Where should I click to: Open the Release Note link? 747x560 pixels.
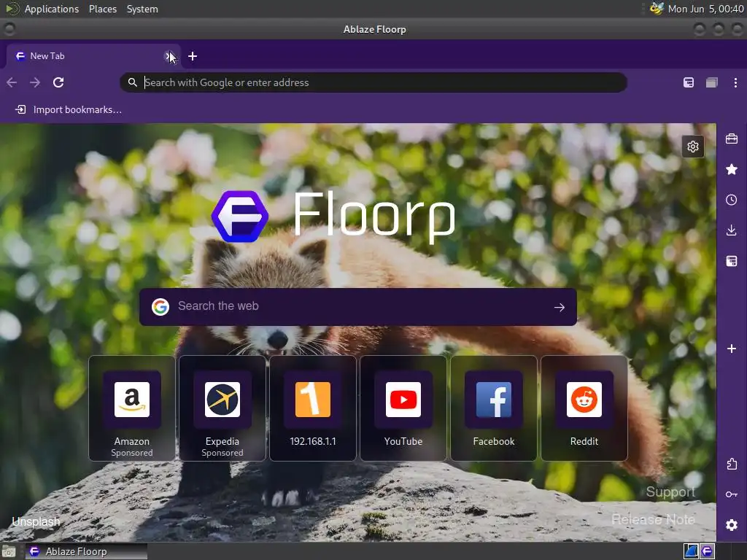point(653,519)
